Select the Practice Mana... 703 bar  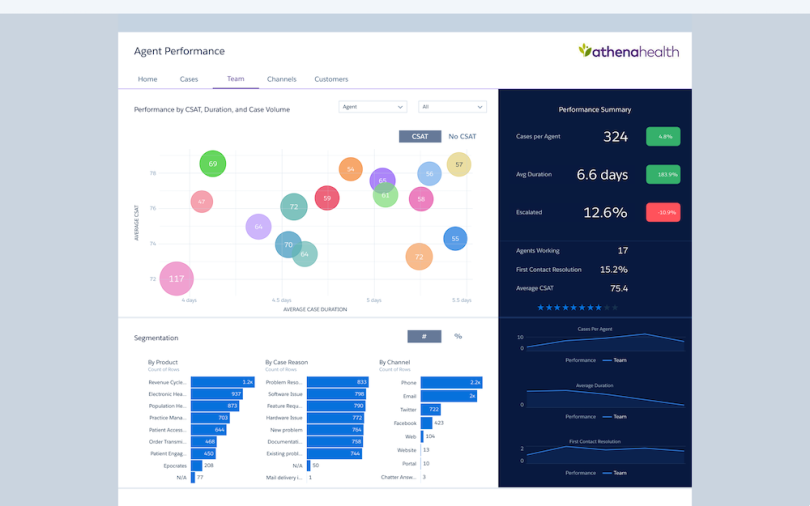(210, 418)
